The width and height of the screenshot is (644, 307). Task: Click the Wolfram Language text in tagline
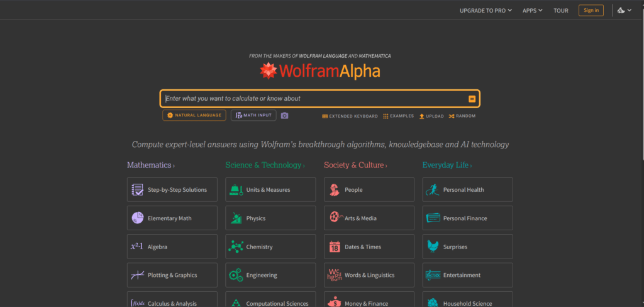pos(323,55)
